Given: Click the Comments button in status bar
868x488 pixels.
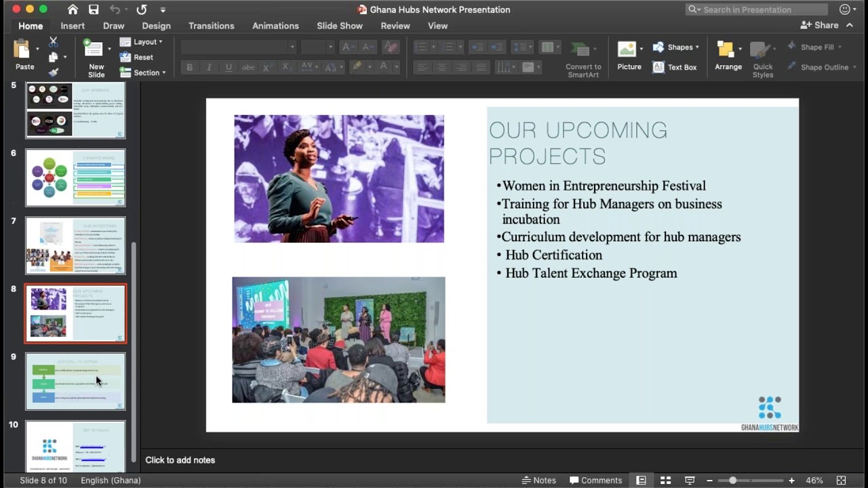Looking at the screenshot, I should pyautogui.click(x=595, y=480).
